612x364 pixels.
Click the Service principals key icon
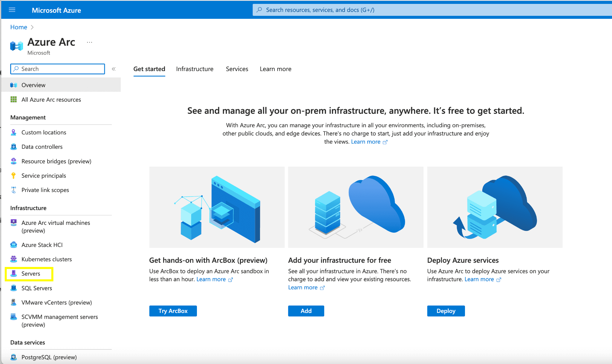pos(13,176)
